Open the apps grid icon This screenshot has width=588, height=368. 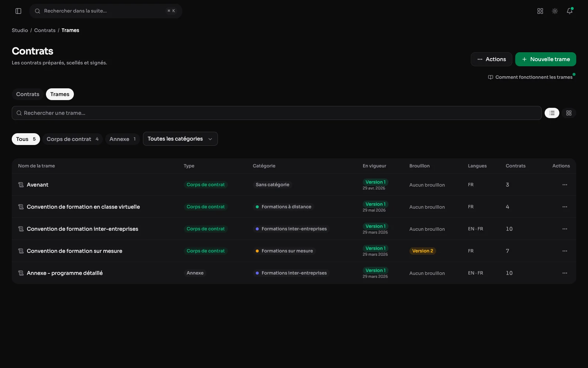540,11
